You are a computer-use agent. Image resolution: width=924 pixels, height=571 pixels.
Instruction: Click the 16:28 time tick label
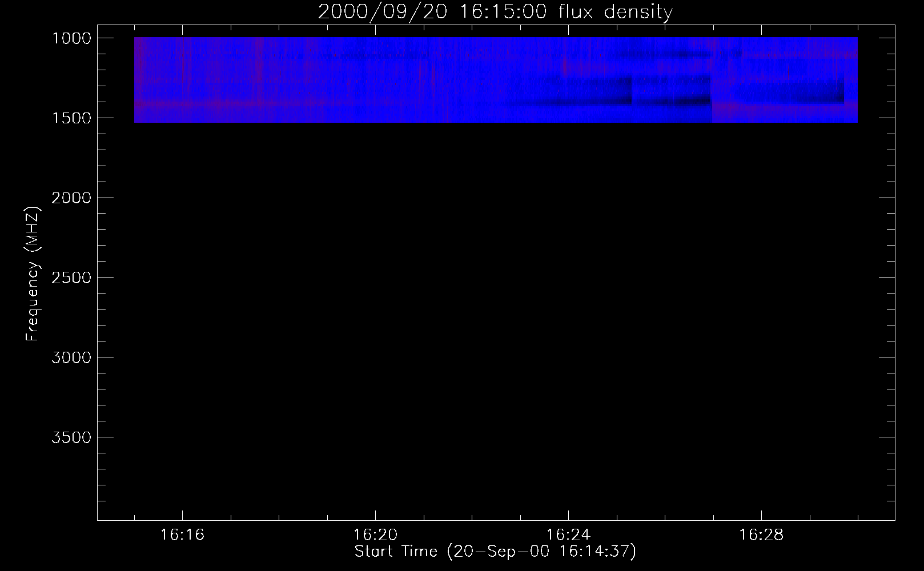tap(761, 535)
